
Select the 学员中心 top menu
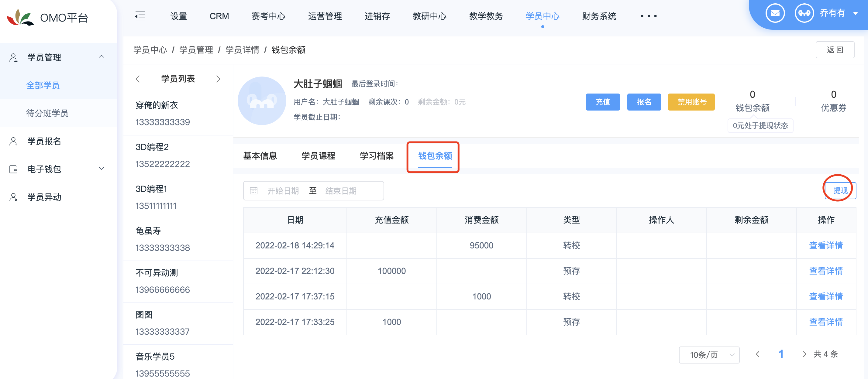point(542,16)
